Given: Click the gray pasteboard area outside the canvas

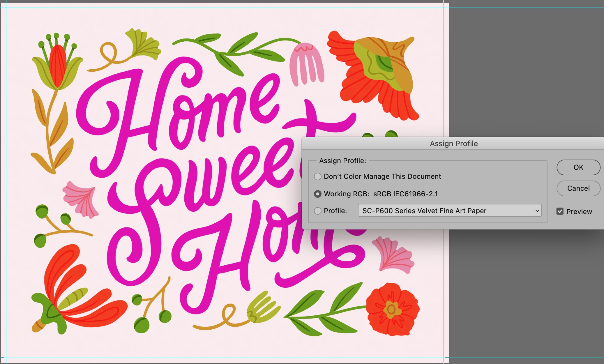Looking at the screenshot, I should tap(524, 73).
